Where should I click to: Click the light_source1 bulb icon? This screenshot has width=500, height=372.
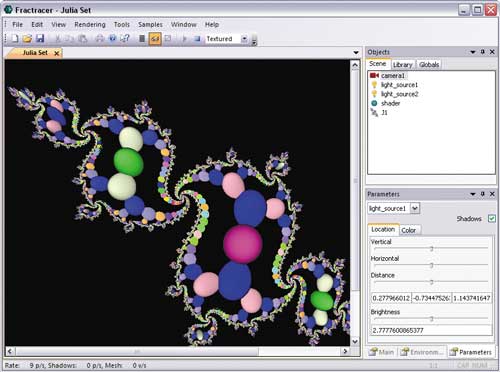click(x=374, y=85)
